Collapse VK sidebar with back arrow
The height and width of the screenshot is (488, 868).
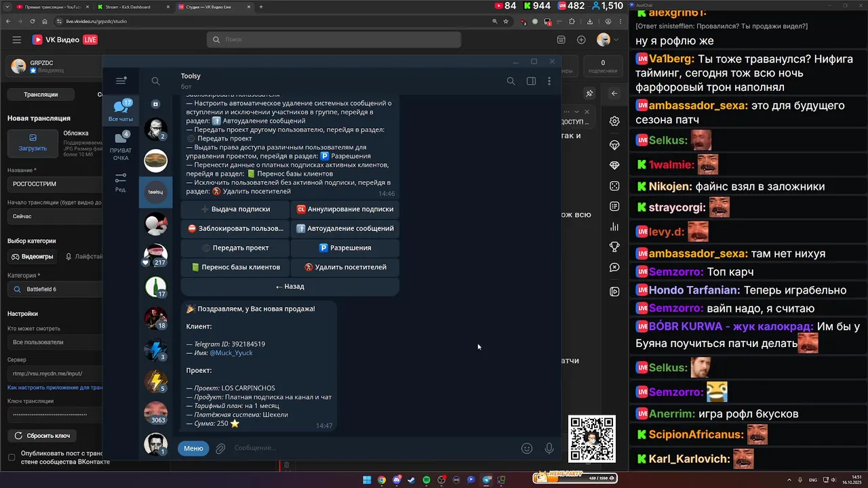[614, 94]
